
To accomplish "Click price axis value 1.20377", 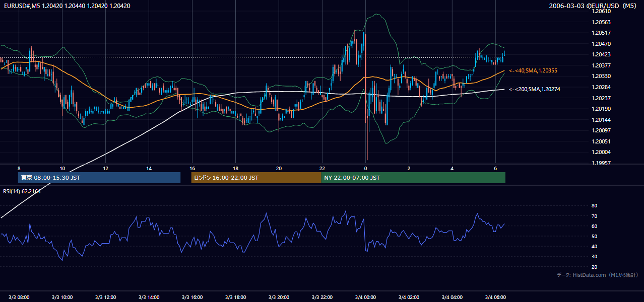I will 602,65.
